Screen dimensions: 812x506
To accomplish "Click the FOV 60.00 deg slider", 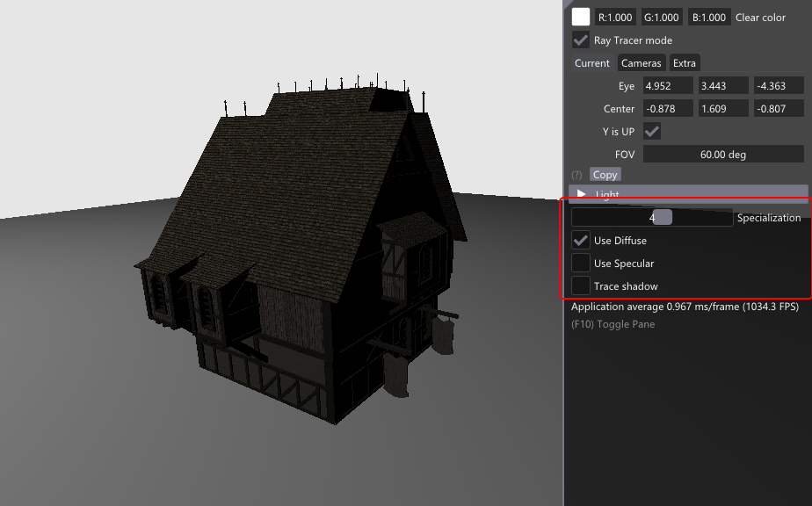I will tap(723, 155).
